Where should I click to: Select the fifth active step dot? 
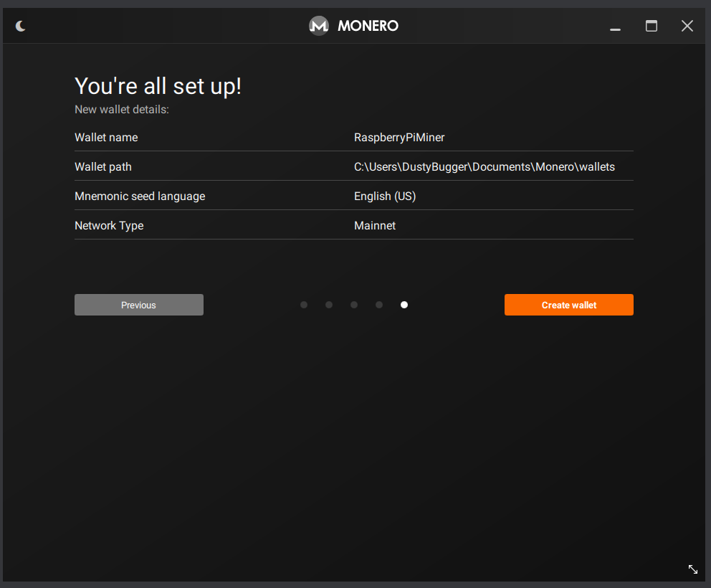tap(404, 305)
